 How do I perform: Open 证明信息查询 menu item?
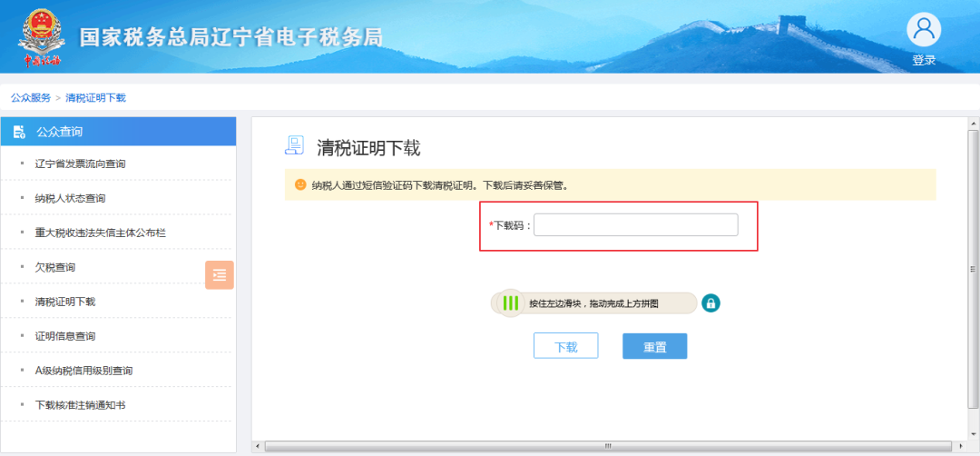[x=65, y=336]
